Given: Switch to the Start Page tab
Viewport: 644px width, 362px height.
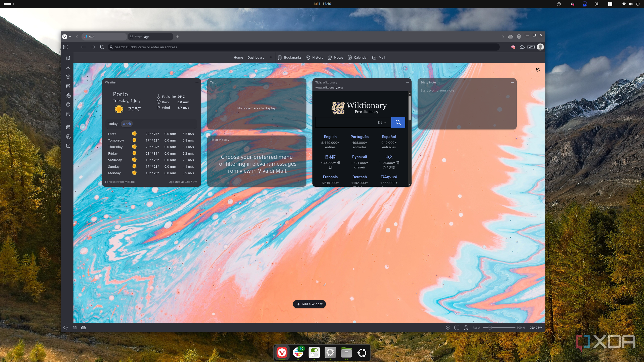Looking at the screenshot, I should (x=150, y=37).
